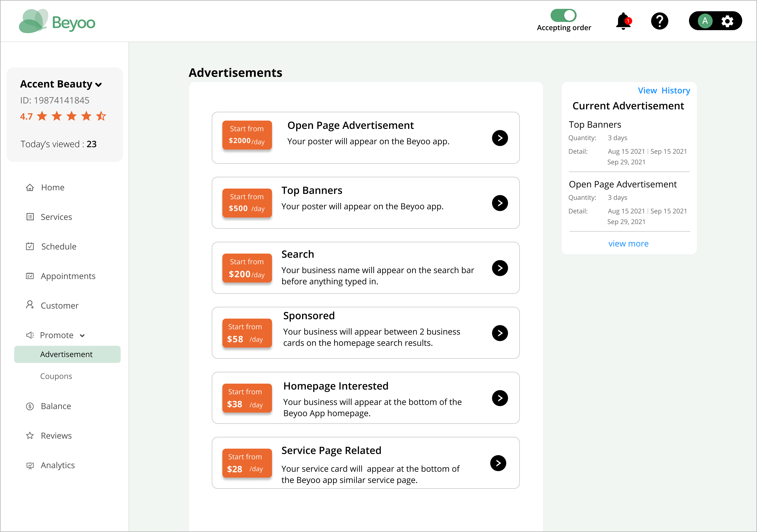Viewport: 757px width, 532px height.
Task: Open arrow for Sponsored card
Action: (500, 333)
